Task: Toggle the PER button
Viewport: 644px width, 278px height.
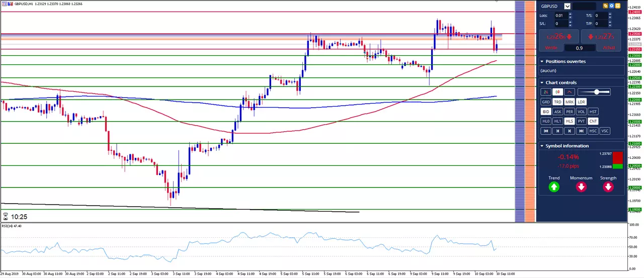Action: [570, 112]
